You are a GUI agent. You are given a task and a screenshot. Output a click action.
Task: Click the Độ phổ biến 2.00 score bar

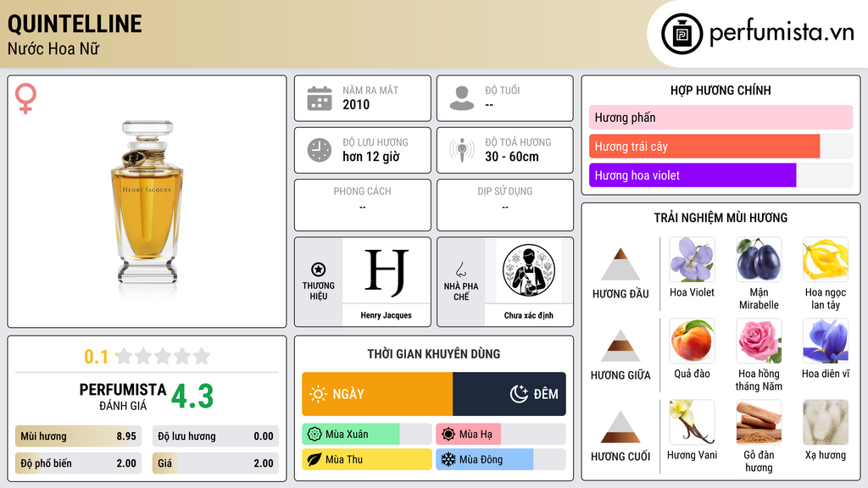point(78,463)
